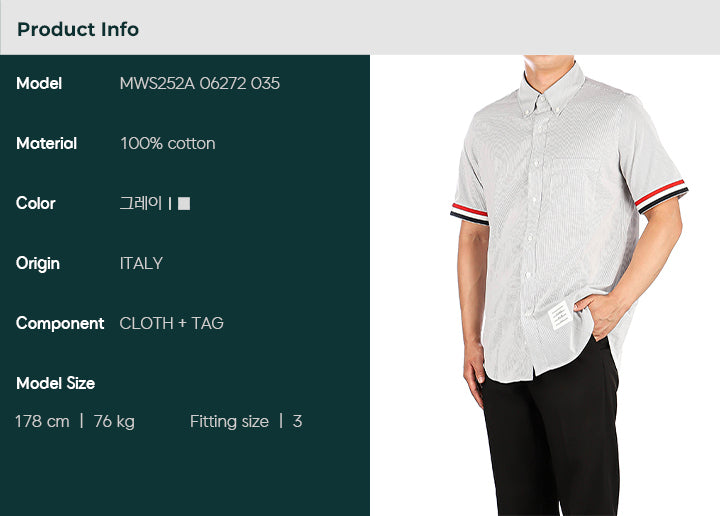Select model number MWS252A 06272 035

199,83
